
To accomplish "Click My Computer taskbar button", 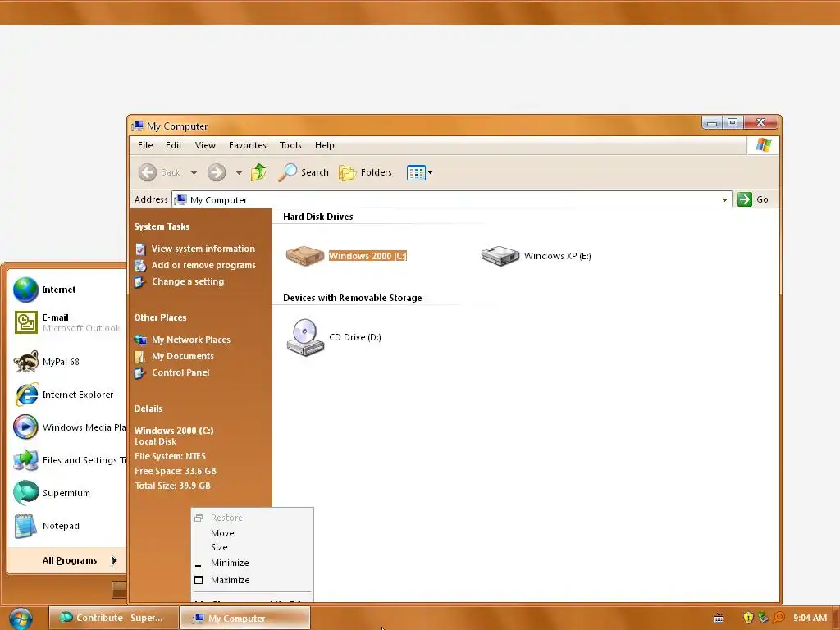I will pos(244,618).
